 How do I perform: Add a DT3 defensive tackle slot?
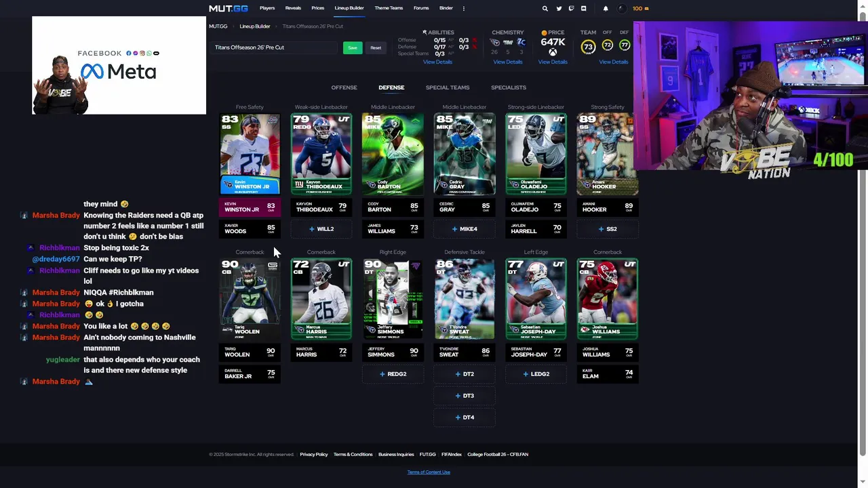tap(465, 396)
